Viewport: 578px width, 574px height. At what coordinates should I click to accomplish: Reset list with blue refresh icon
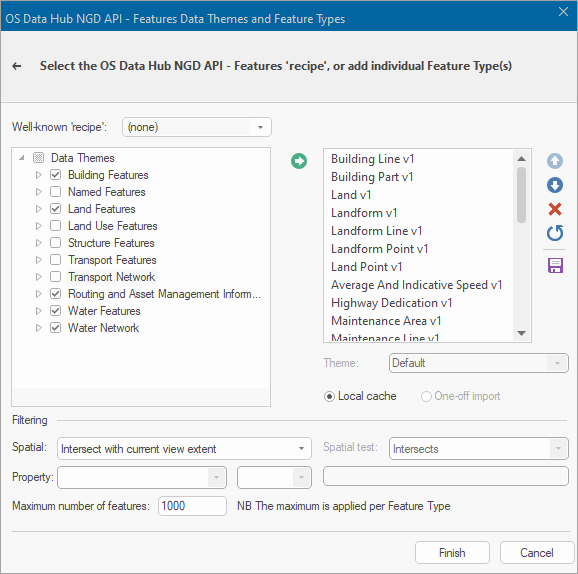coord(554,233)
